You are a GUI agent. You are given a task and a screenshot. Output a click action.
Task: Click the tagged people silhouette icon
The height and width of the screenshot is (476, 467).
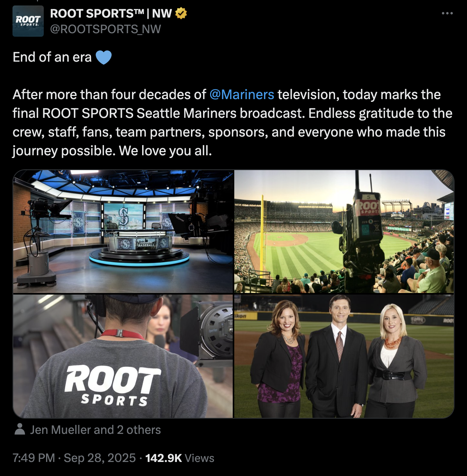(x=20, y=430)
